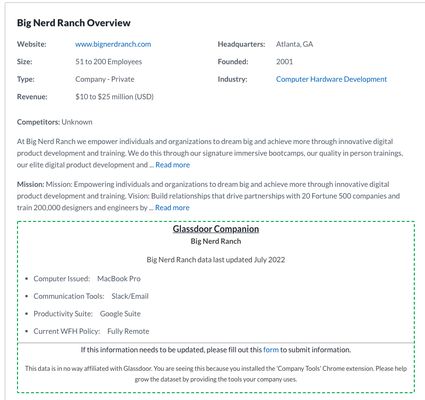
Task: Select the $10 to $25 million (USD) revenue
Action: click(x=114, y=97)
